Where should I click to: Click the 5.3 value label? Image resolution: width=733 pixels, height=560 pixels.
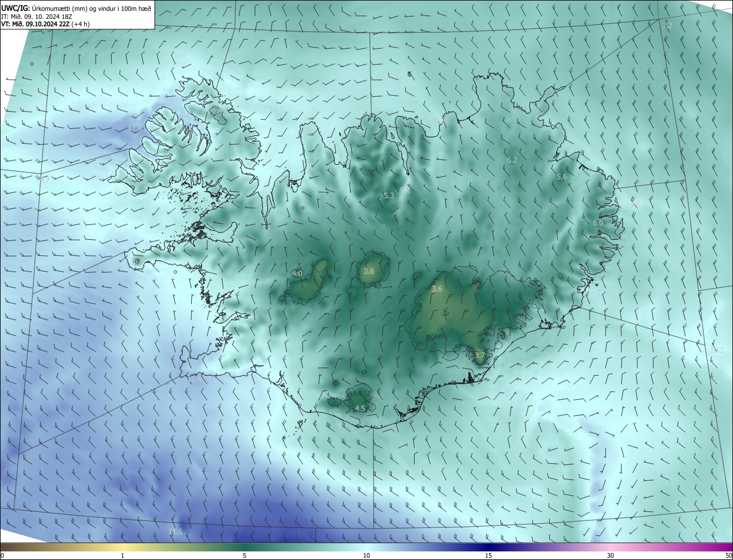(389, 196)
